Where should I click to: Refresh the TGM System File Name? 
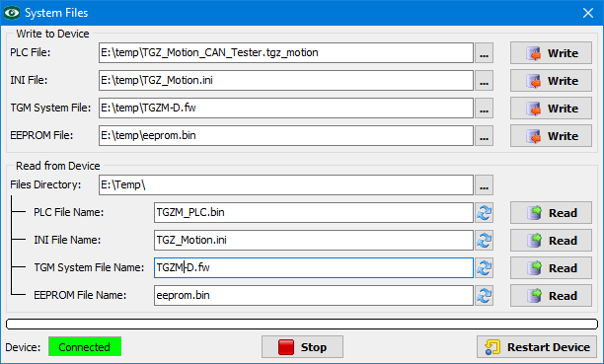(485, 268)
